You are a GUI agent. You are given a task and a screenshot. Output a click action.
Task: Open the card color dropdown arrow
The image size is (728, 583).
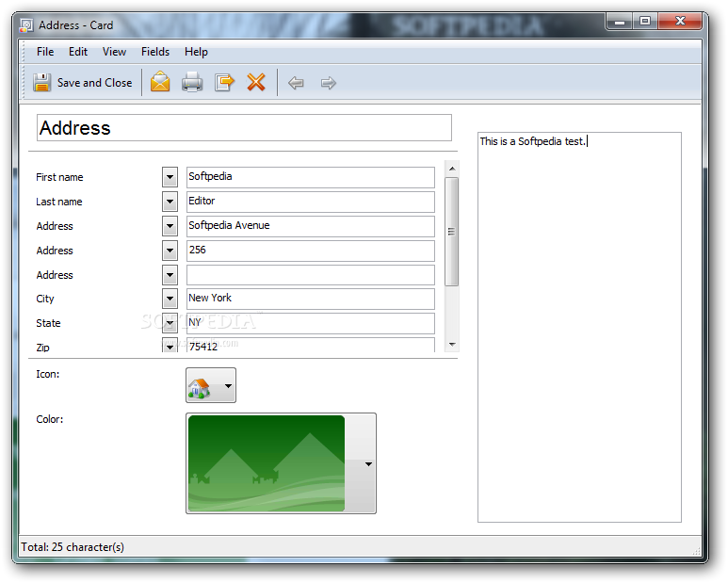click(x=368, y=463)
